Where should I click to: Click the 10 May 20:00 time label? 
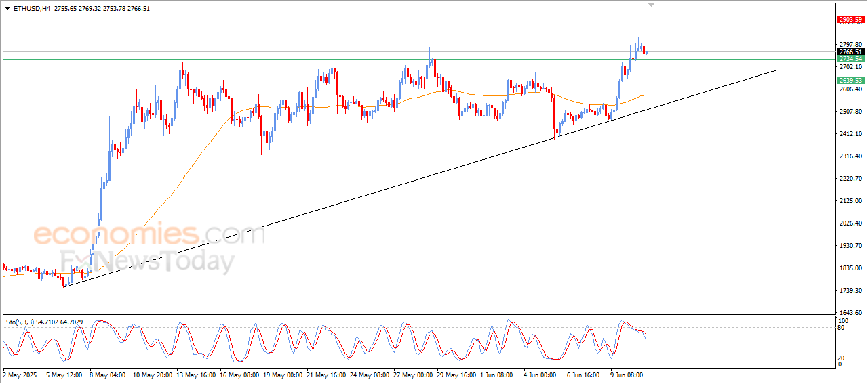pos(153,374)
